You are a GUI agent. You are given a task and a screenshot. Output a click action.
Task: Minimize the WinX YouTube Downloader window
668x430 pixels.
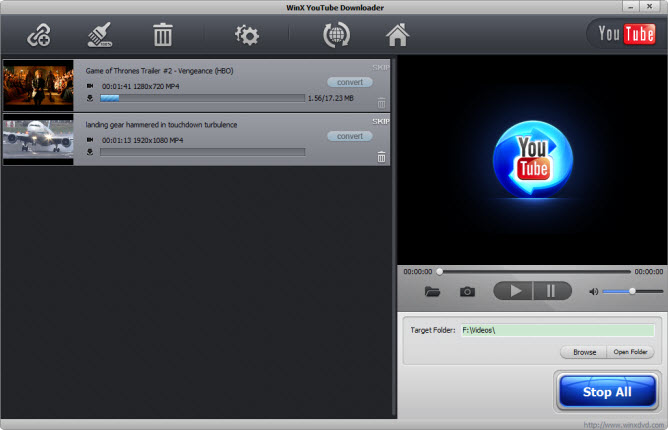tap(630, 6)
